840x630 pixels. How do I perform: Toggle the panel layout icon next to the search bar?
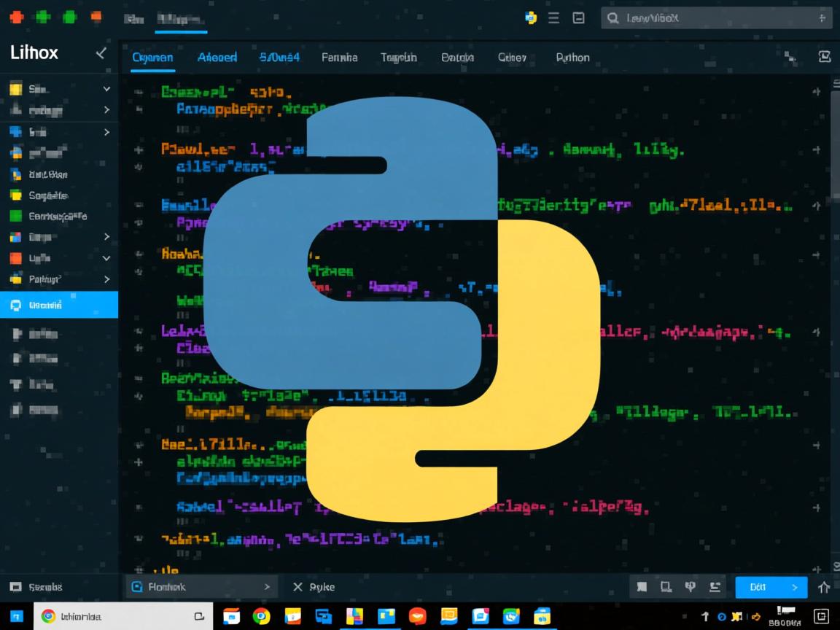(x=578, y=17)
